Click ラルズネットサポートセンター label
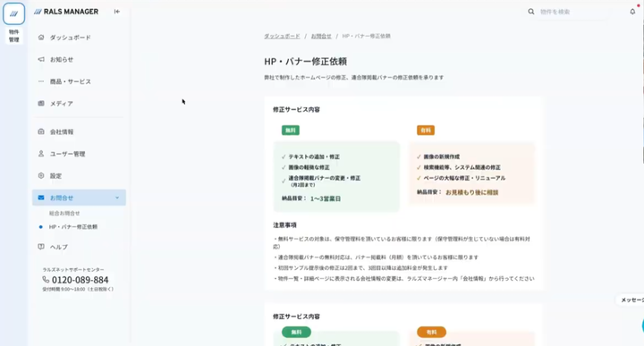The image size is (644, 346). pyautogui.click(x=73, y=270)
